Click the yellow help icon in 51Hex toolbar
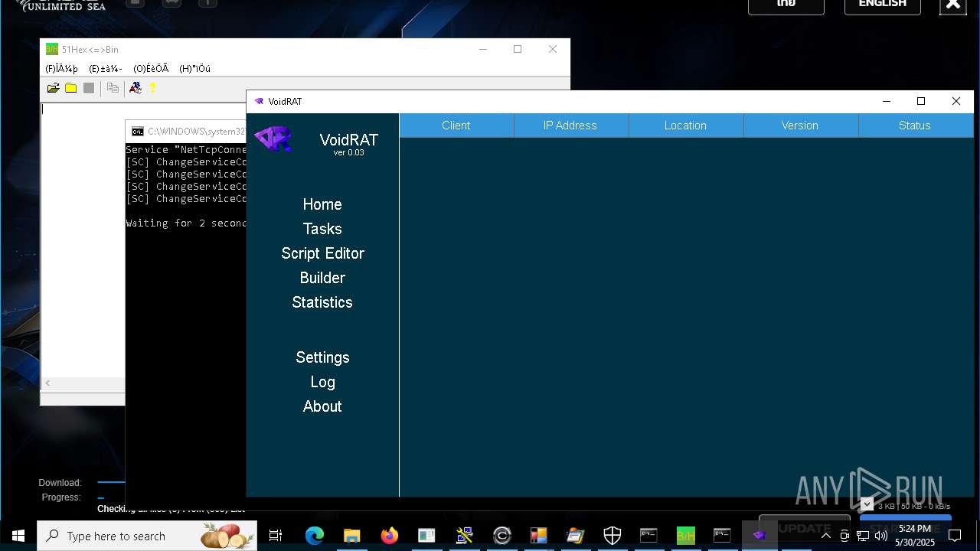 [x=152, y=88]
